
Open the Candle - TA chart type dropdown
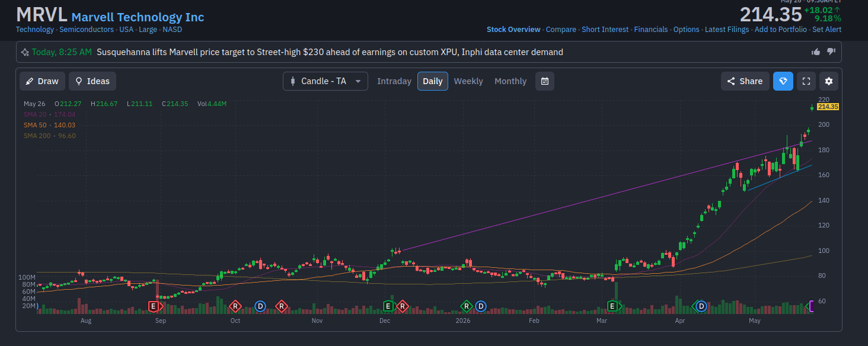[x=325, y=81]
